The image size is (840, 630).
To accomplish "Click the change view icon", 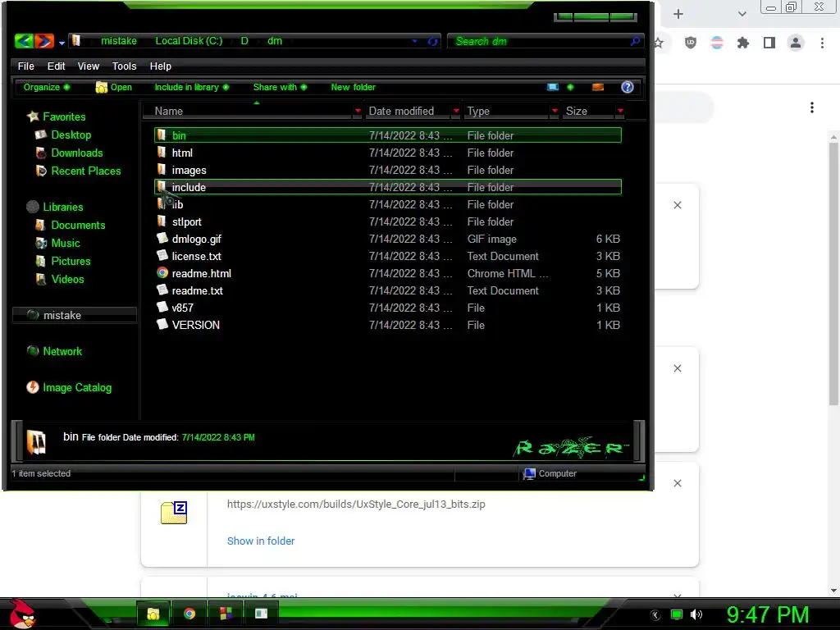I will (x=553, y=87).
